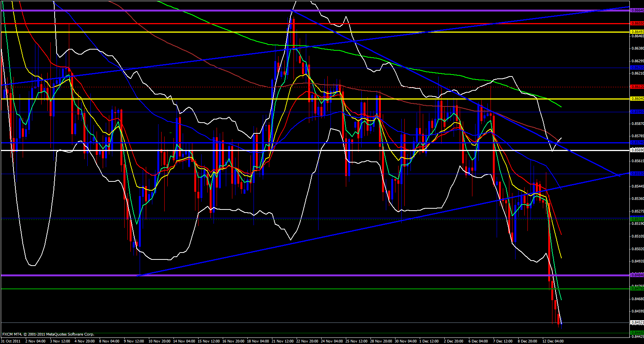This screenshot has width=644, height=344.
Task: Select the red 0.8655 price label
Action: 637,23
